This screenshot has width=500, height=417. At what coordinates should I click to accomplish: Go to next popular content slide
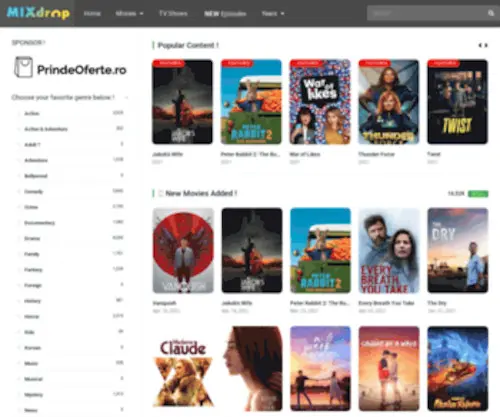coord(486,45)
